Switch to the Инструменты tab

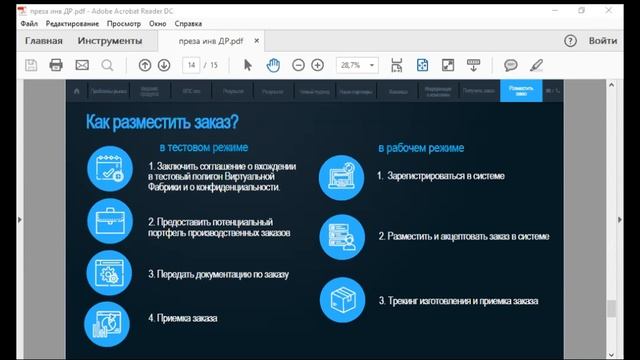pos(110,41)
